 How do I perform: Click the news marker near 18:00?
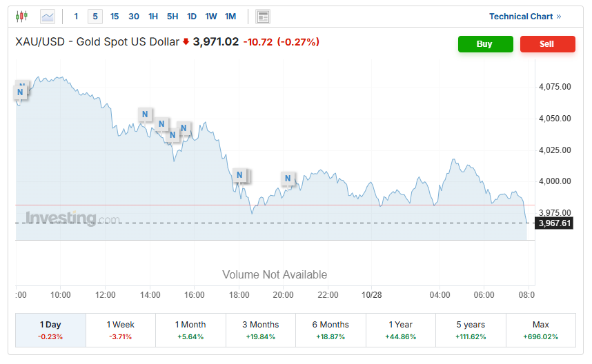point(239,175)
